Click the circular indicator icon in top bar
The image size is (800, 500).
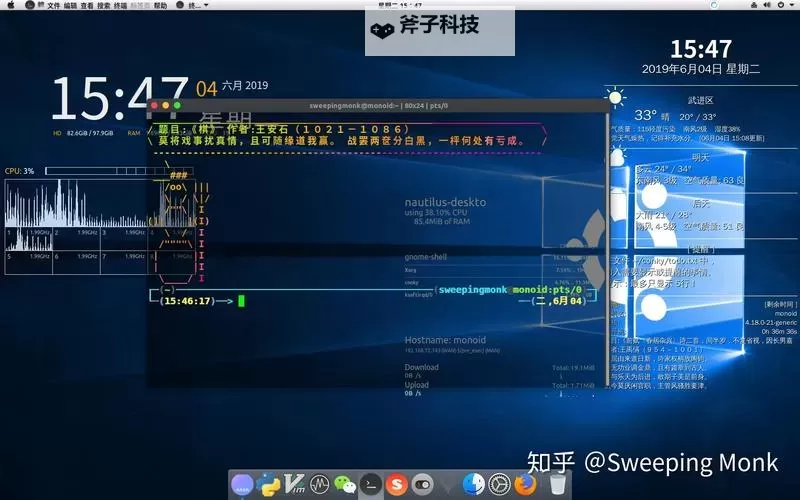click(x=714, y=5)
